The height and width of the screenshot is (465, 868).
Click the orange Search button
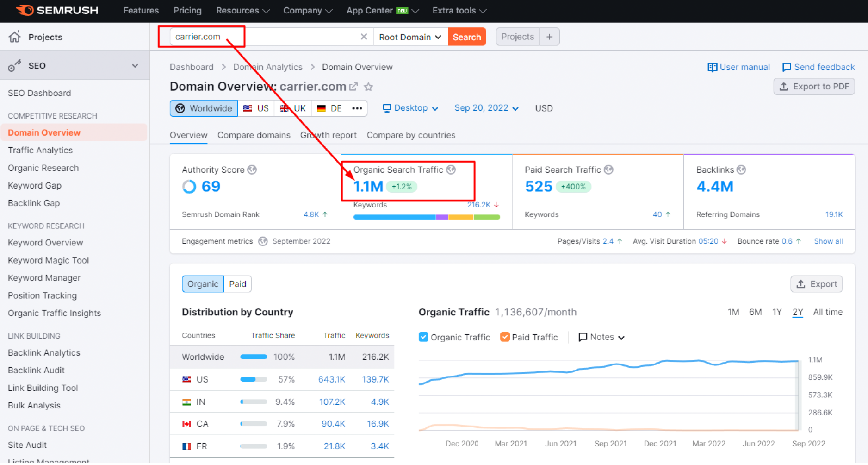(467, 37)
